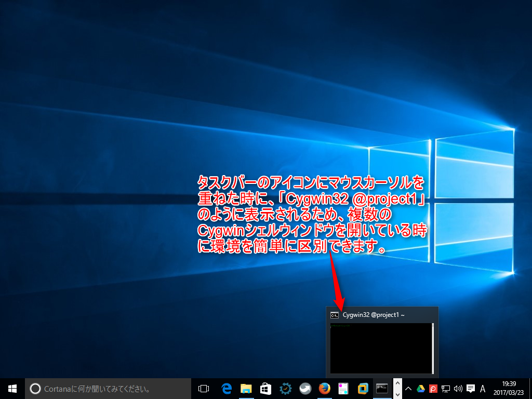
Task: Open the volume control in tray
Action: pyautogui.click(x=458, y=388)
